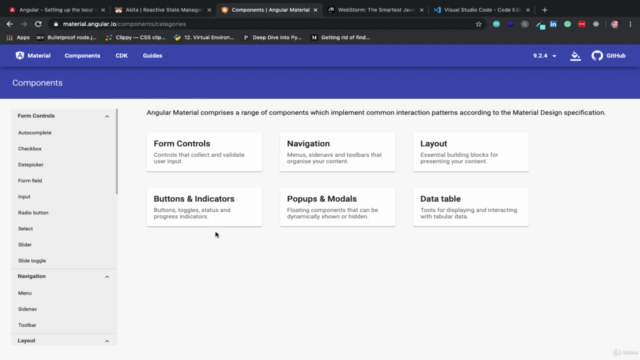Open the Components nav item
The width and height of the screenshot is (640, 360).
(x=82, y=56)
